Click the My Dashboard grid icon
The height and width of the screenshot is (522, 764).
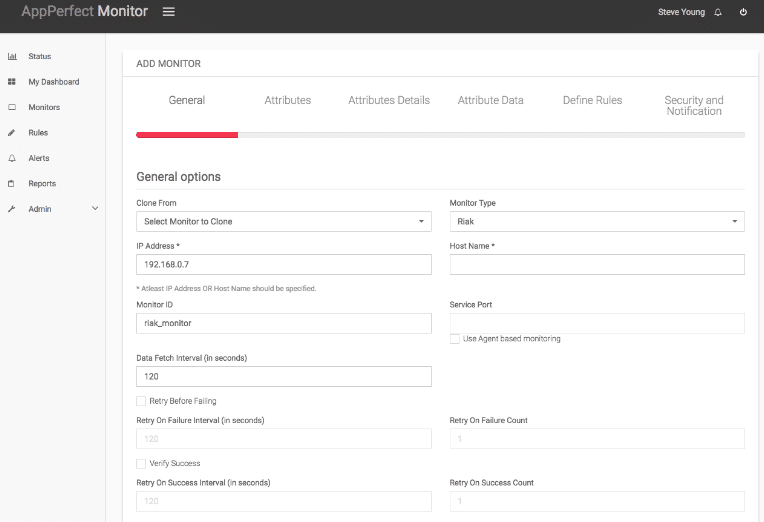(x=12, y=82)
